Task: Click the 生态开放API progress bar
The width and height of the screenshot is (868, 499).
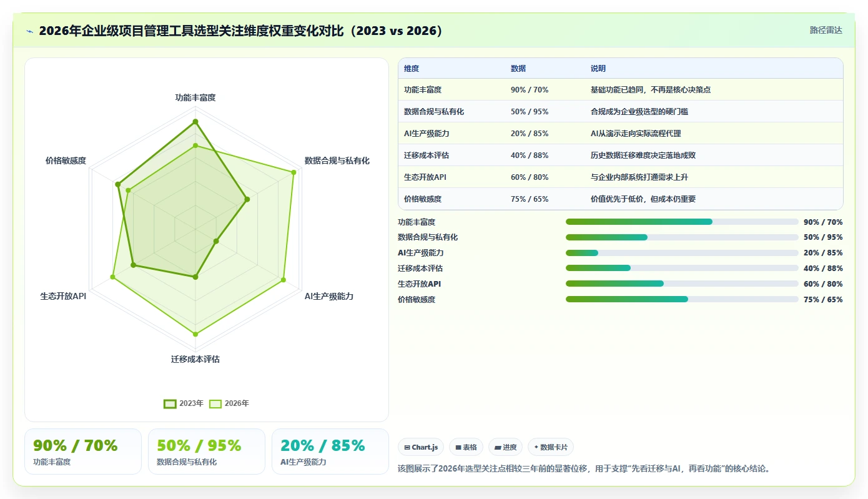Action: coord(682,284)
